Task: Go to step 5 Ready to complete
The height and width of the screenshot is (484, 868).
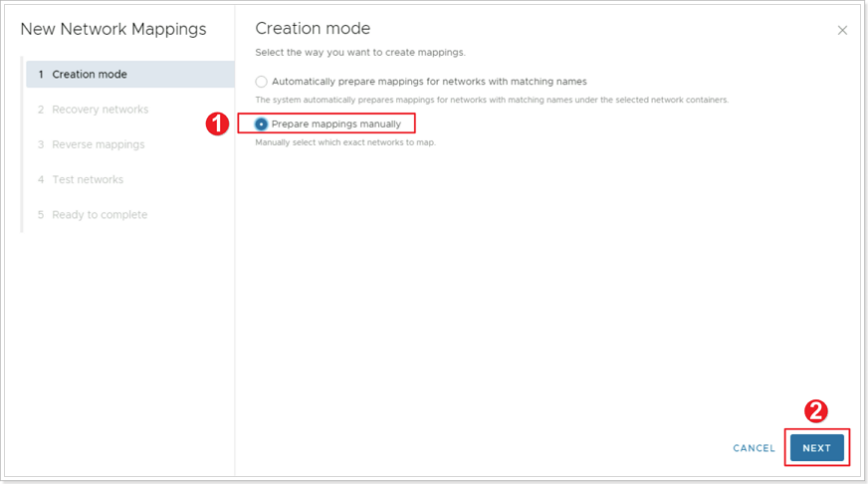Action: (93, 215)
